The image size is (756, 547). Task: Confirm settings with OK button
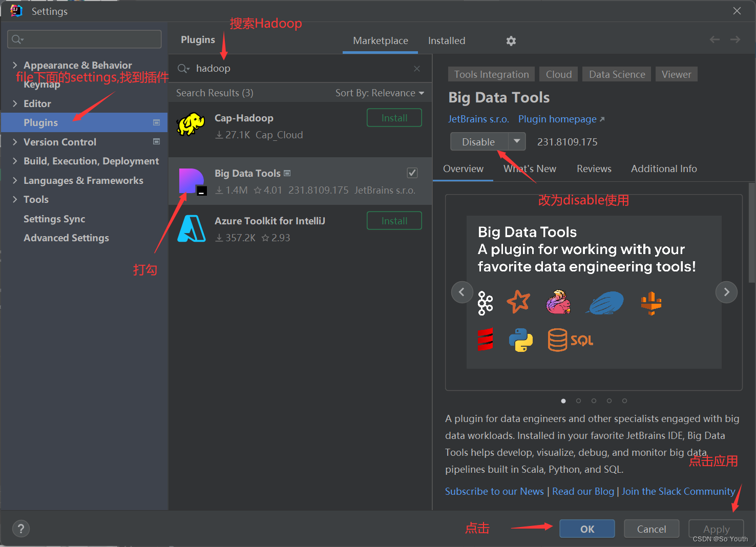(x=587, y=529)
